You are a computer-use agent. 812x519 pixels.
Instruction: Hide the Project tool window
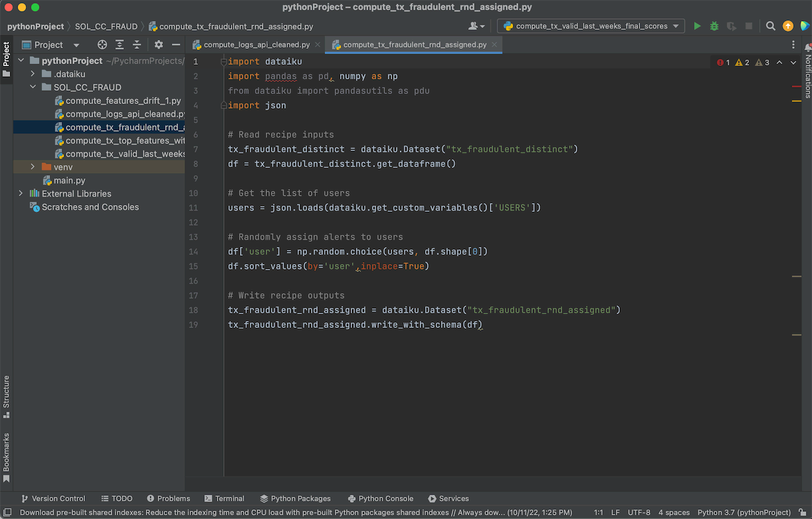(x=176, y=45)
